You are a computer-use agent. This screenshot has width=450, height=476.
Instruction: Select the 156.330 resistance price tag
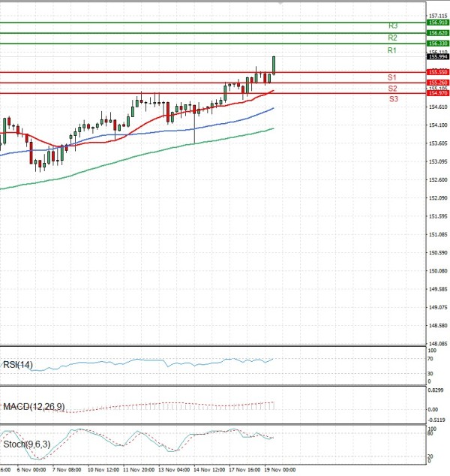pos(437,44)
